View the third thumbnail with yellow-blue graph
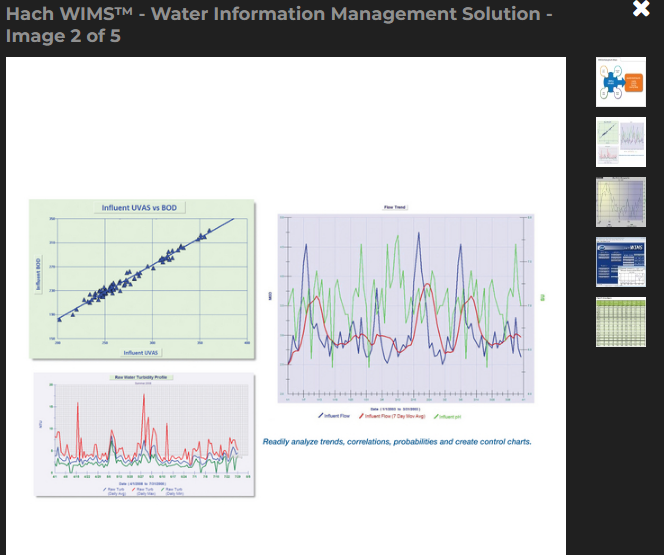664x555 pixels. [621, 202]
